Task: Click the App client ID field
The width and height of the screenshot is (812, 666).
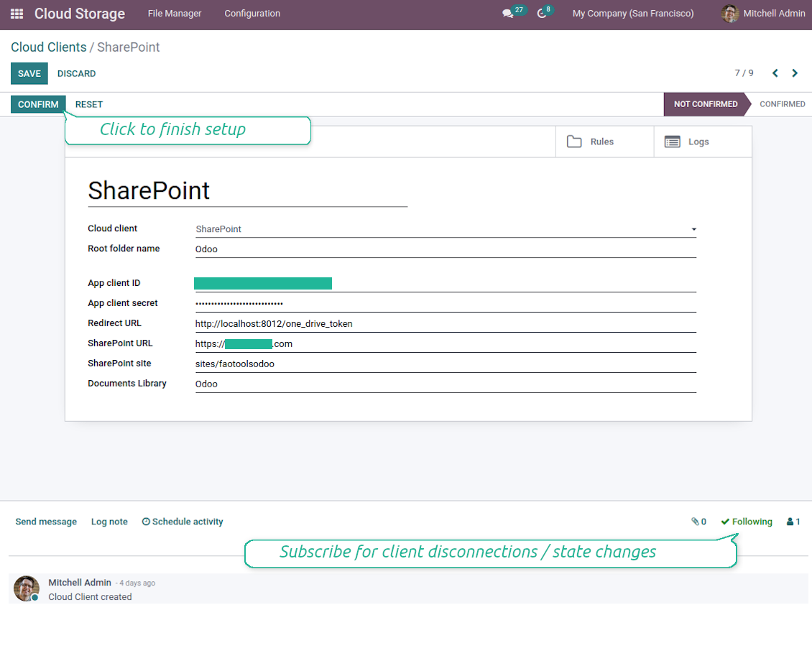Action: (x=446, y=283)
